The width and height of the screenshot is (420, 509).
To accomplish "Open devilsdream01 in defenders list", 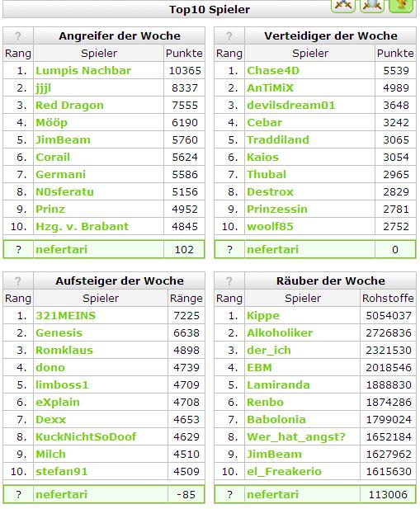I will point(290,106).
